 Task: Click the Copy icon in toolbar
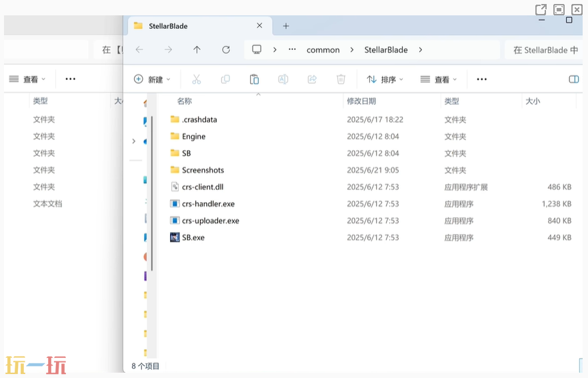225,79
